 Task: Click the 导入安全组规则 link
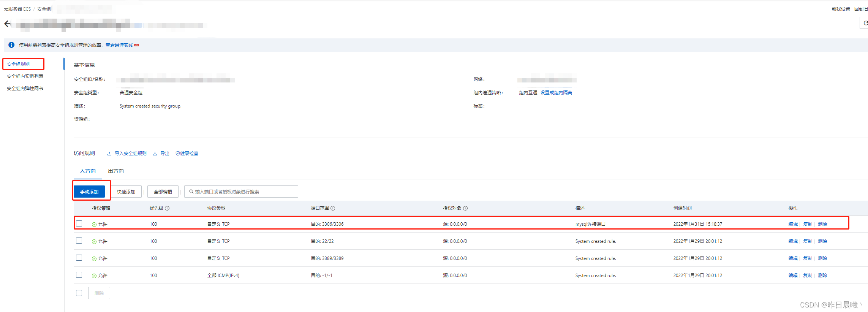(131, 154)
